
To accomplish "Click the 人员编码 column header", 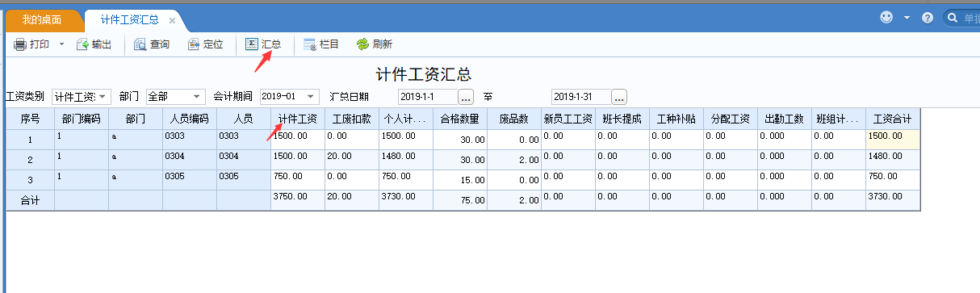I will [190, 119].
